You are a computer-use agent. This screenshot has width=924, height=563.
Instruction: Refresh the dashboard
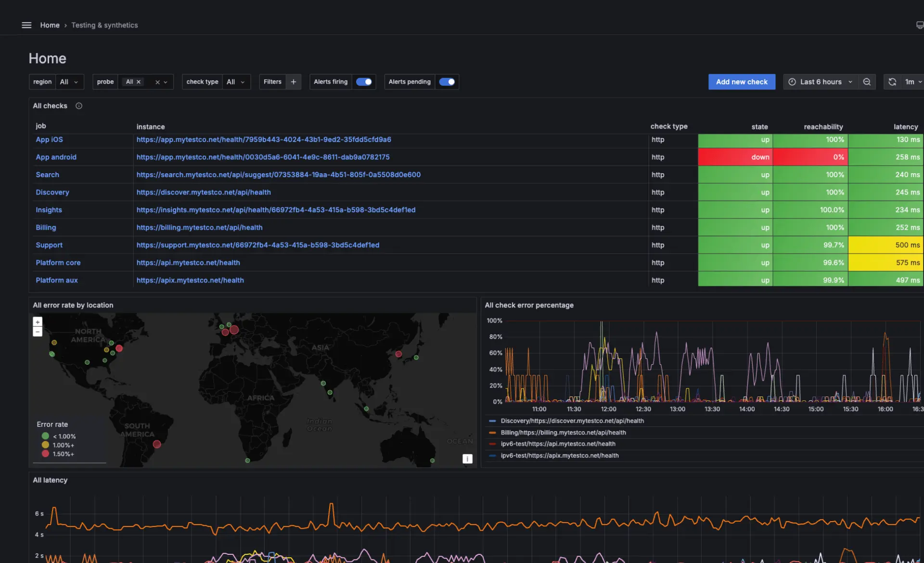[892, 82]
